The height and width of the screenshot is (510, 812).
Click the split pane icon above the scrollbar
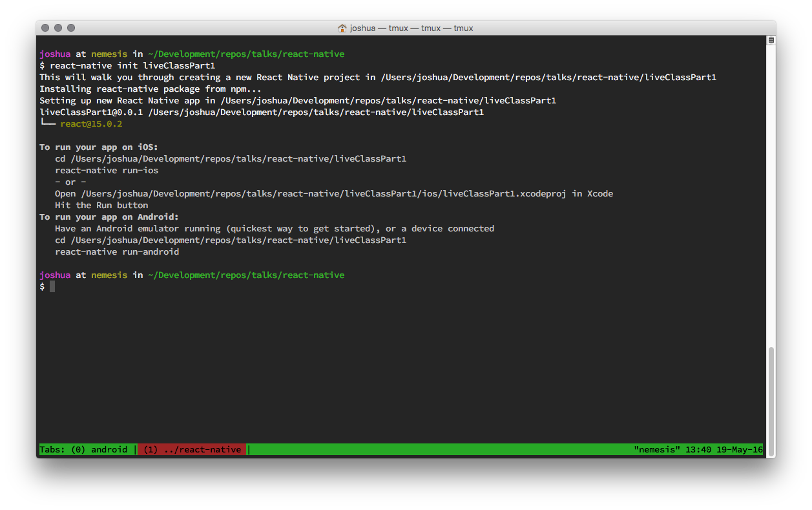pyautogui.click(x=771, y=40)
